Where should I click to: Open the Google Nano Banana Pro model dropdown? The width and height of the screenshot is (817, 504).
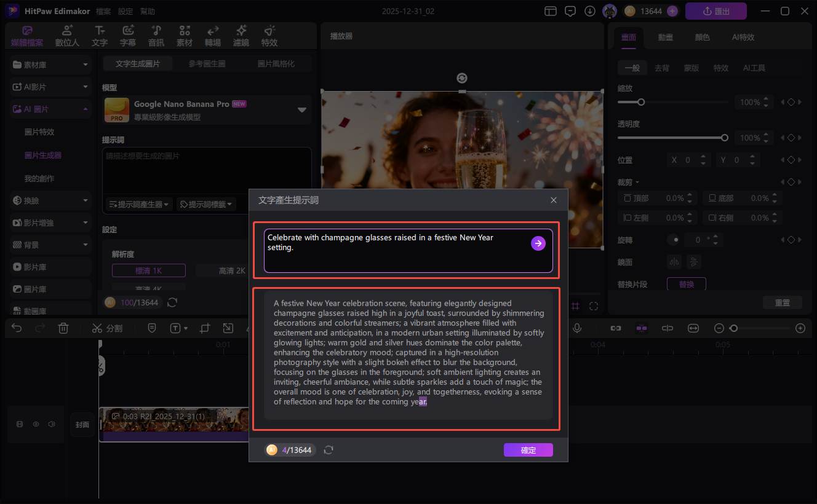(x=301, y=110)
